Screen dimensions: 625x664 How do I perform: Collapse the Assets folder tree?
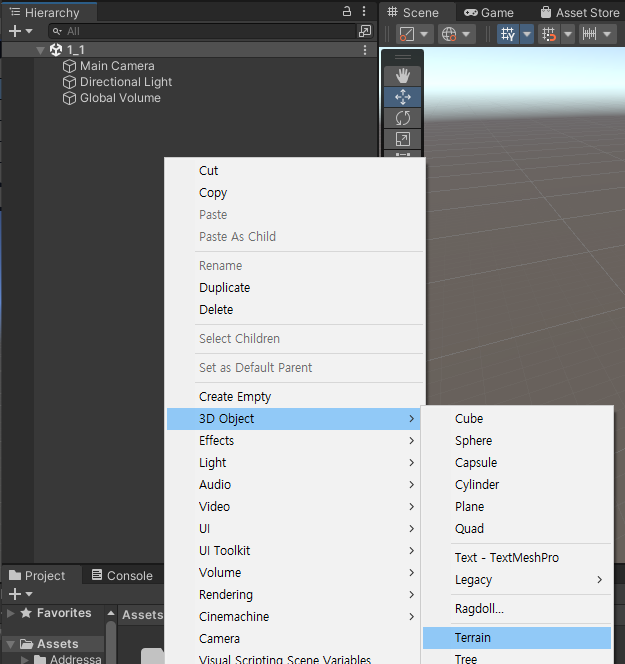[11, 645]
